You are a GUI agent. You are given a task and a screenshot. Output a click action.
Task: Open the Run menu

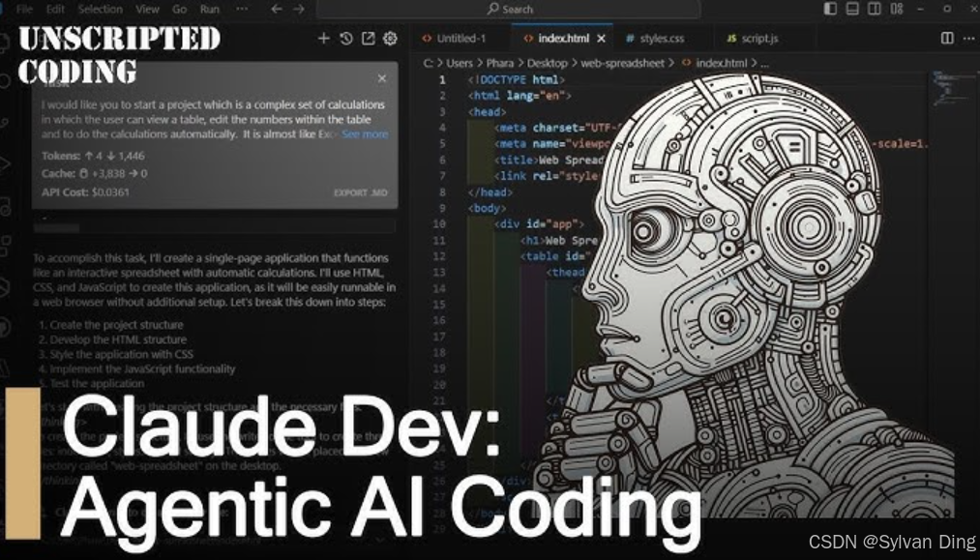point(209,9)
